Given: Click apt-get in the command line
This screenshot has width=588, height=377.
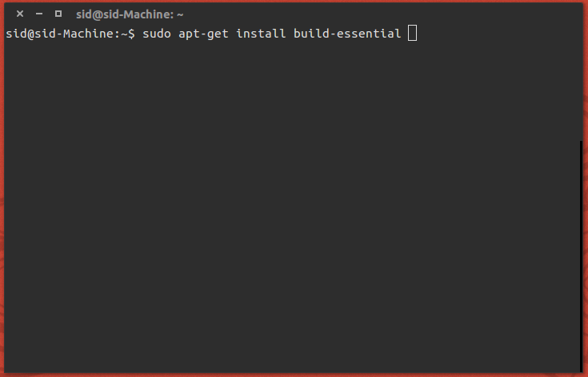Looking at the screenshot, I should 204,33.
